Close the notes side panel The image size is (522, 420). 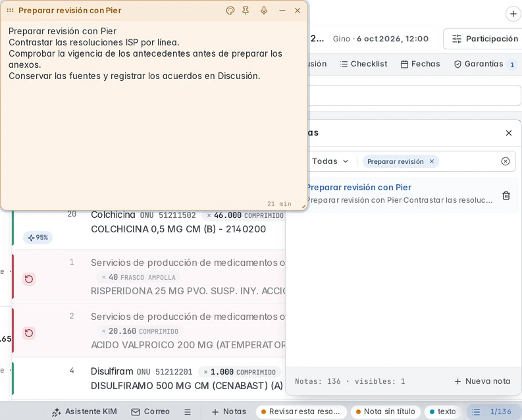tap(509, 133)
